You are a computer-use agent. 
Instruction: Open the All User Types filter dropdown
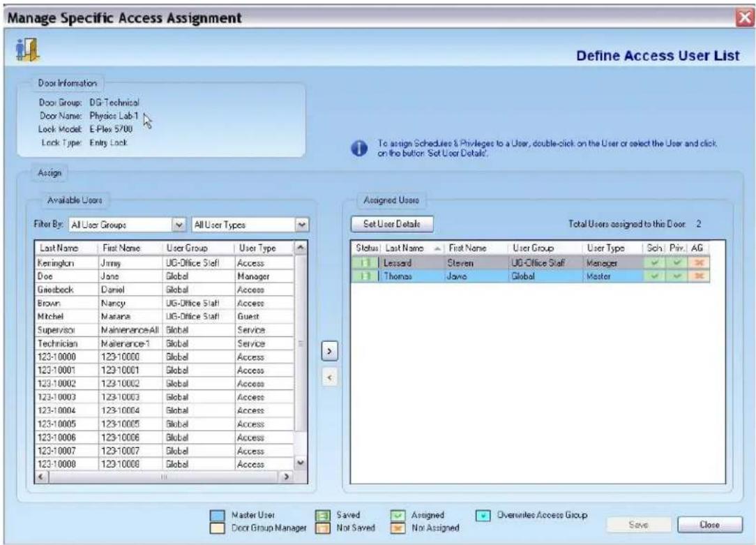302,225
